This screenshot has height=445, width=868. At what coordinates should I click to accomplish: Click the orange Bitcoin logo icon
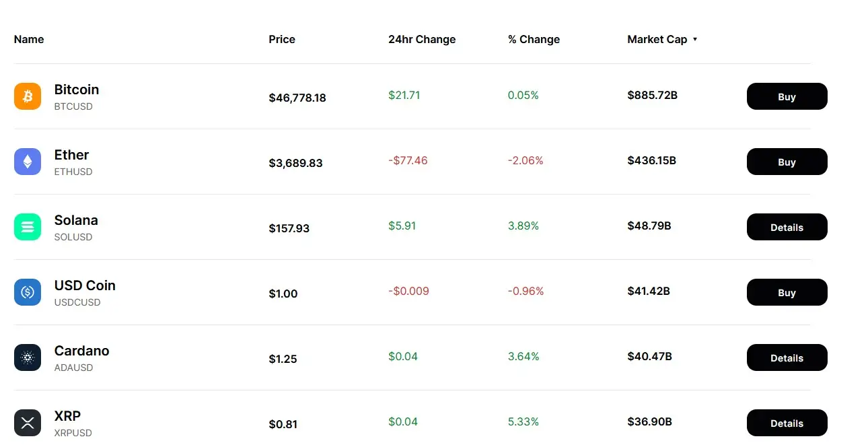tap(28, 96)
